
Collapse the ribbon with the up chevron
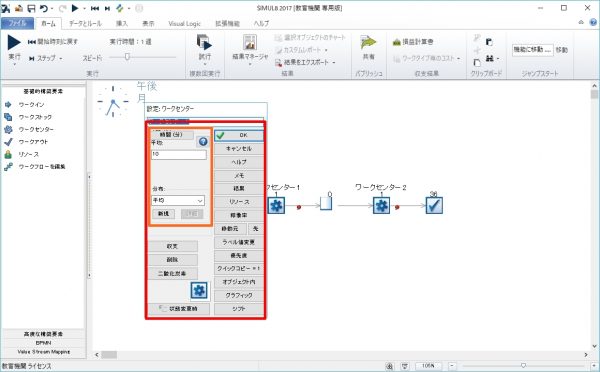581,23
